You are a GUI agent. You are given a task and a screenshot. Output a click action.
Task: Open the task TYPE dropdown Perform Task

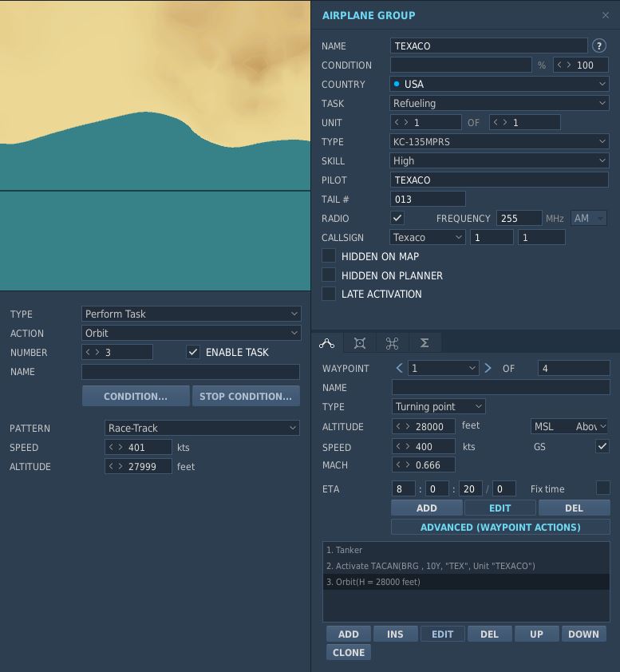[x=191, y=314]
